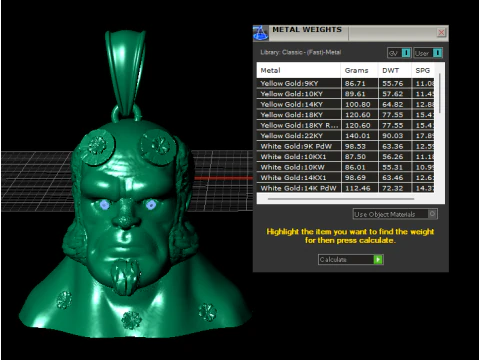Select the White Gold:9K PdW row
The width and height of the screenshot is (480, 360).
(x=345, y=146)
